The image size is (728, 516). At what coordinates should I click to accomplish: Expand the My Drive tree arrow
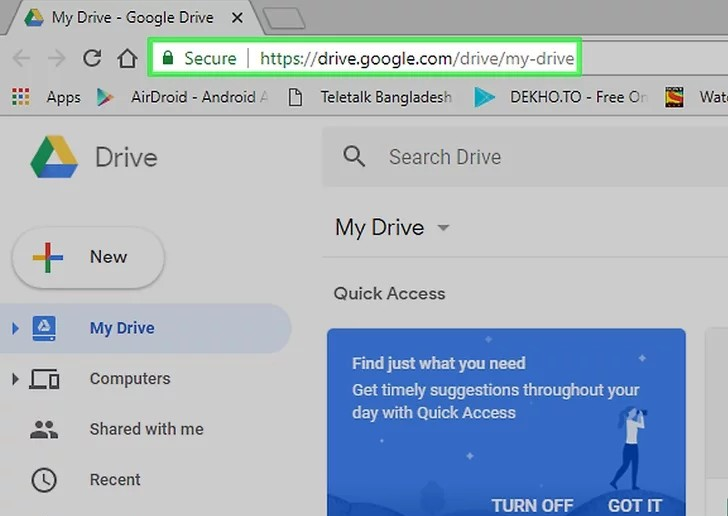tap(15, 328)
